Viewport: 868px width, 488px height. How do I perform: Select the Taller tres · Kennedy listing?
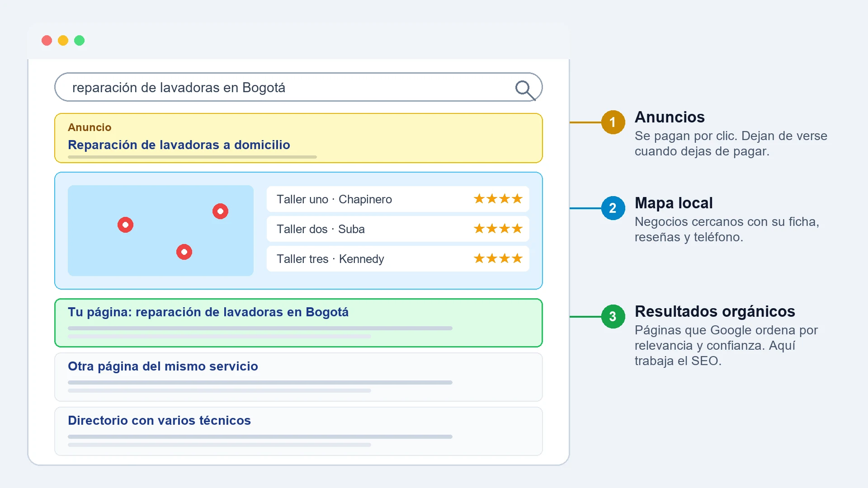(x=398, y=259)
